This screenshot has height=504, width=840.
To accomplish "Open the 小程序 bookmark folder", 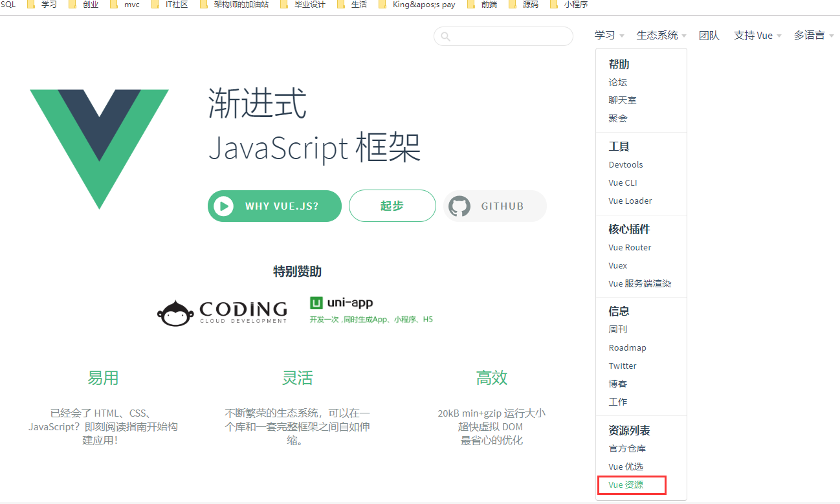I will [x=569, y=5].
